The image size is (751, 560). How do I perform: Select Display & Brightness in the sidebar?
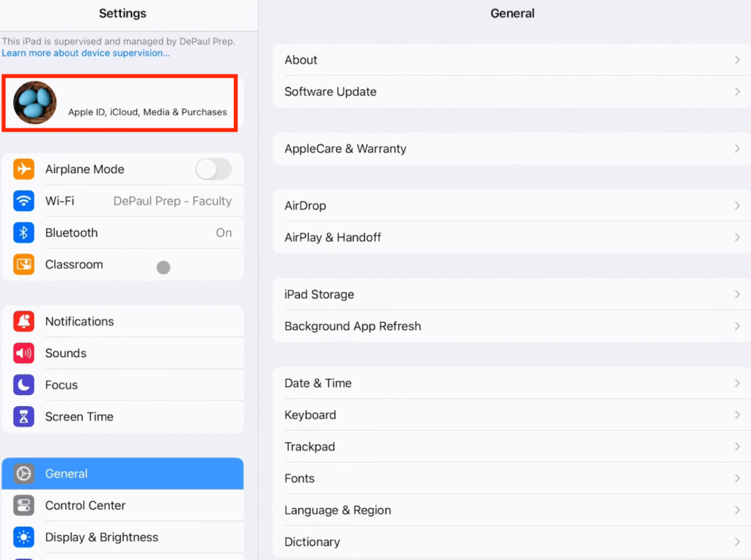(122, 537)
